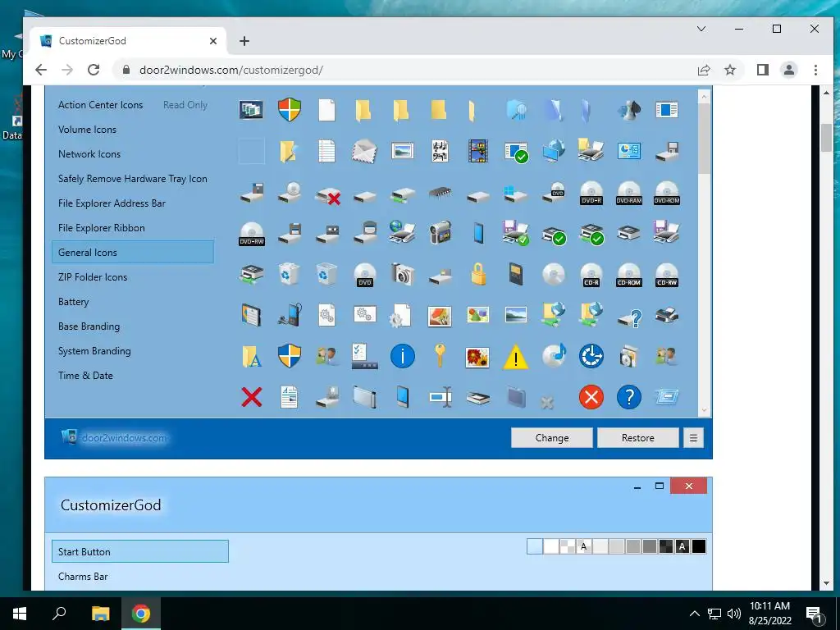Image resolution: width=840 pixels, height=630 pixels.
Task: Open Volume Icons category
Action: coord(87,130)
